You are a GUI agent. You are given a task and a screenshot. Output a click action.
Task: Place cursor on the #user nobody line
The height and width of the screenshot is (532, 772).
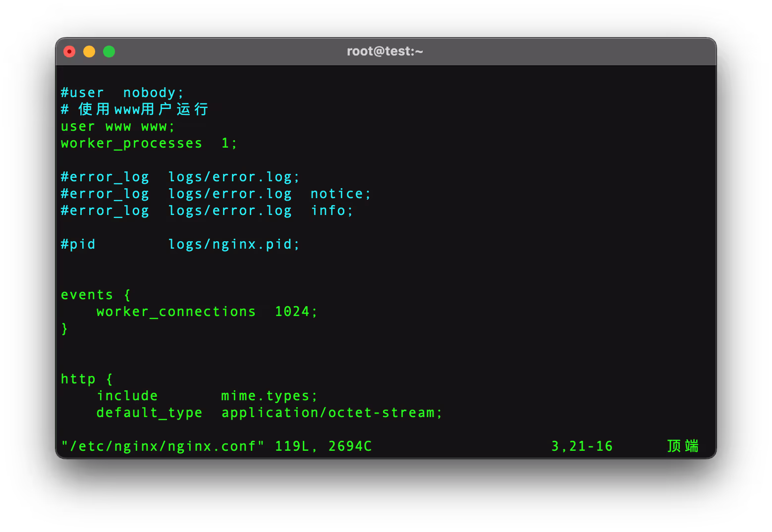click(x=122, y=93)
